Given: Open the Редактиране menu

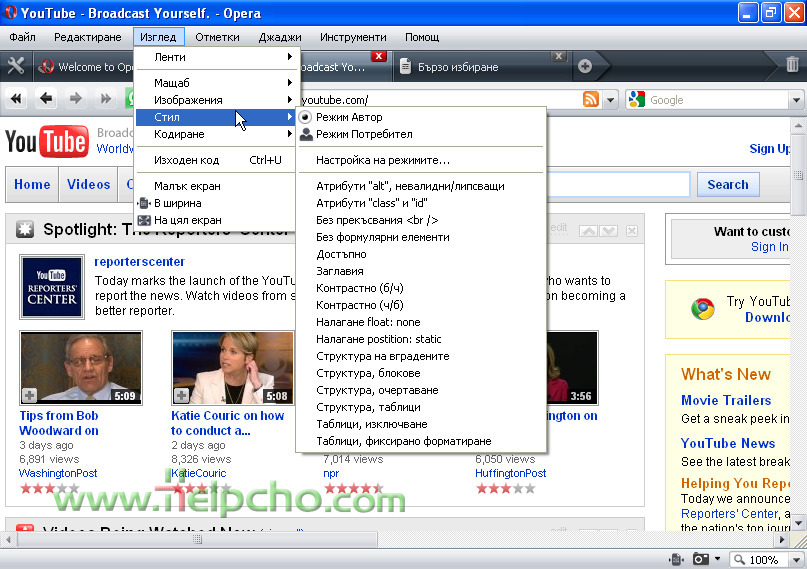Looking at the screenshot, I should click(x=87, y=37).
